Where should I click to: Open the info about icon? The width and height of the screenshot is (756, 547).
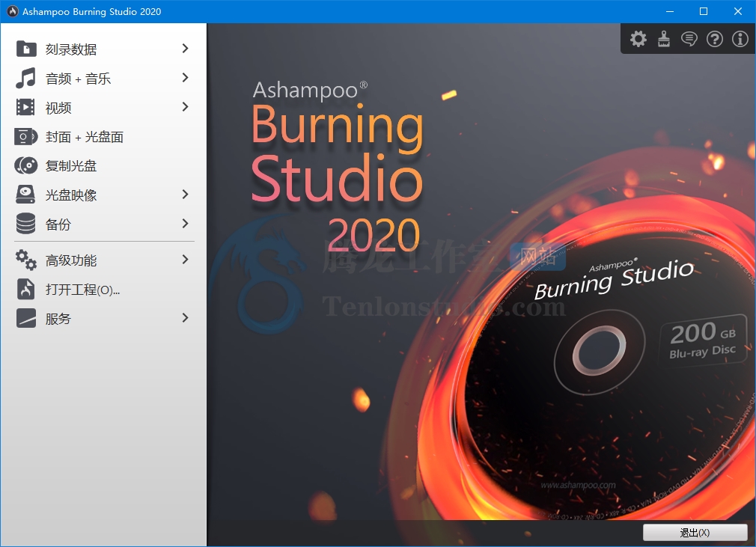(740, 39)
